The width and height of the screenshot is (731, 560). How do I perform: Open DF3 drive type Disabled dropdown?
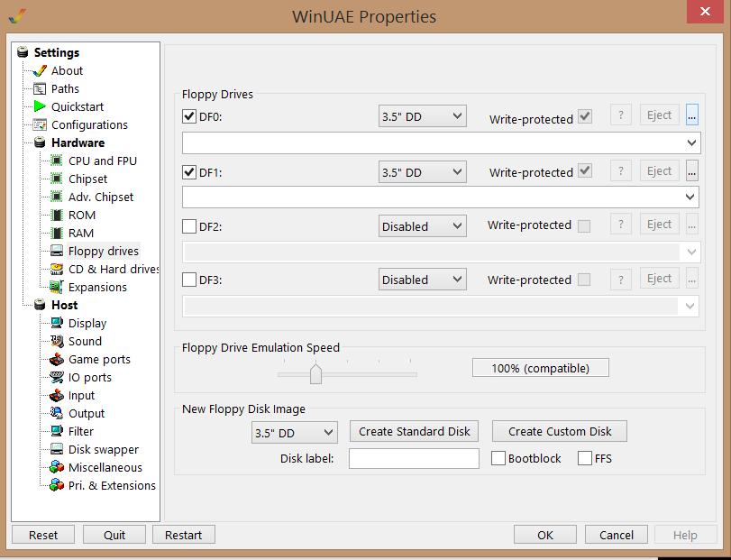point(423,280)
